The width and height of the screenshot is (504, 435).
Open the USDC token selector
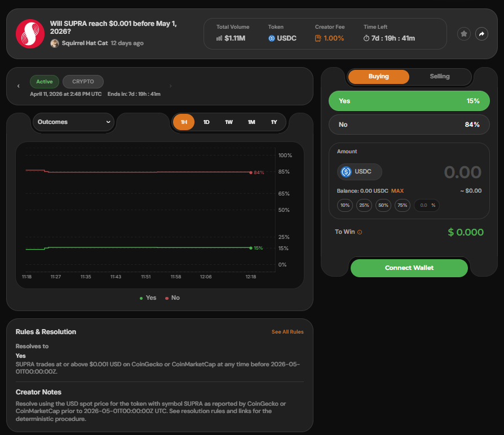359,172
